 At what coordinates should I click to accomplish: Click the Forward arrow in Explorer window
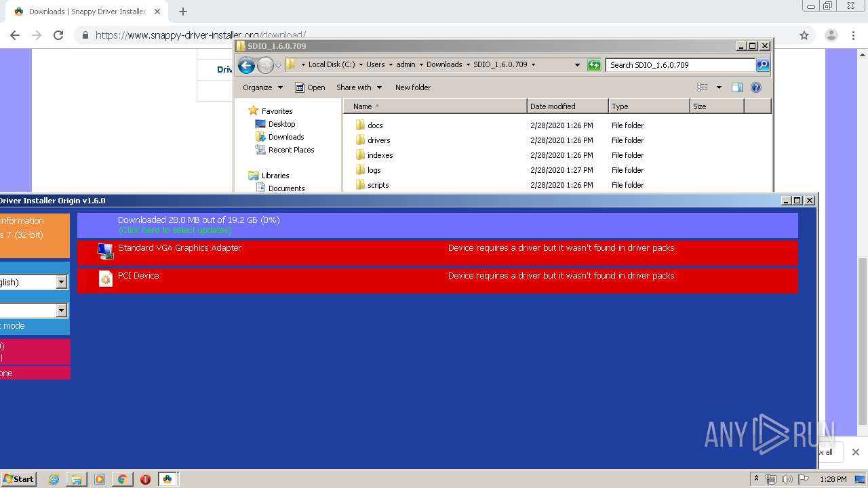pos(265,65)
